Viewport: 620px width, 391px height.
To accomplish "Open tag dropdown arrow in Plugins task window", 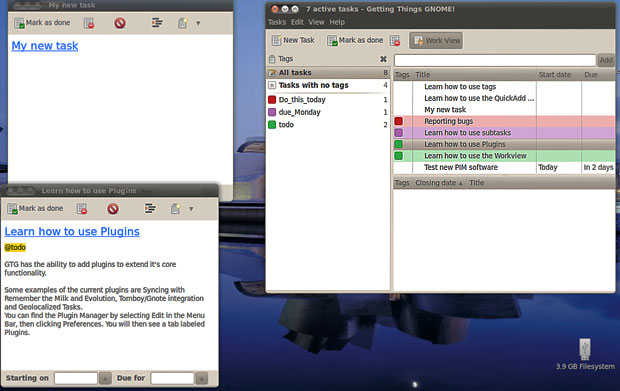I will pyautogui.click(x=191, y=209).
